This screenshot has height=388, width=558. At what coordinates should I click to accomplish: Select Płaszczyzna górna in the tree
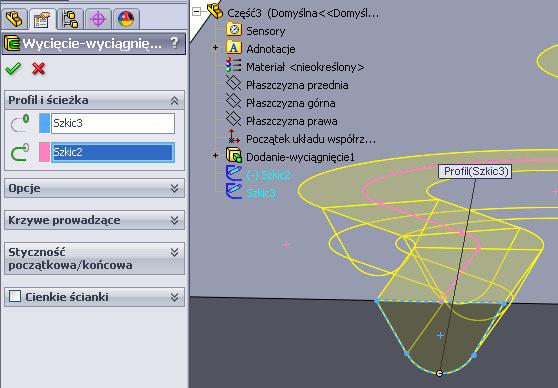[x=290, y=103]
